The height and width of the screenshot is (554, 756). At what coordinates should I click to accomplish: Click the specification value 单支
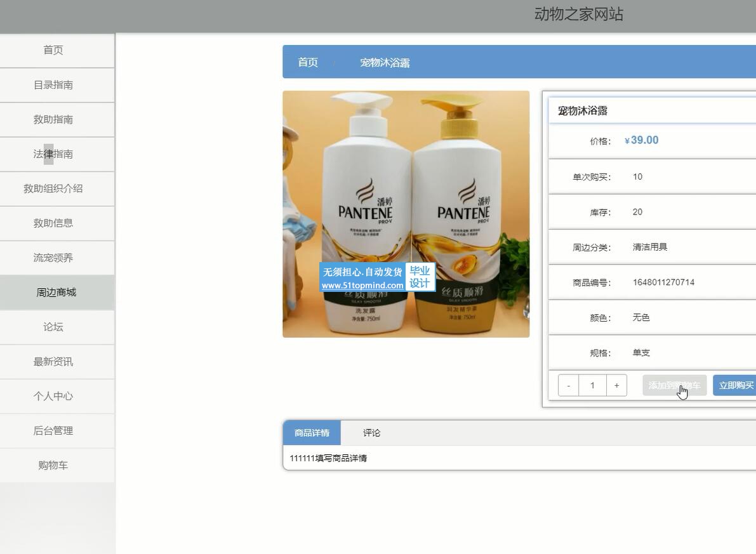[641, 352]
